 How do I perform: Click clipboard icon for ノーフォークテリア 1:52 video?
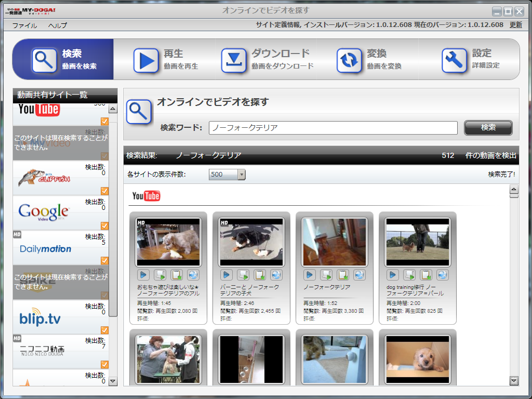click(x=343, y=274)
